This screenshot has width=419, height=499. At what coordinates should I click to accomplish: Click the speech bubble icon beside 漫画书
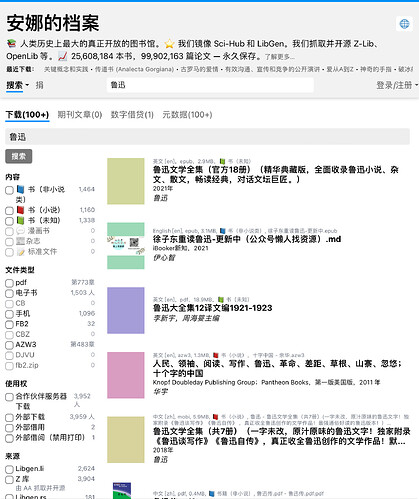pyautogui.click(x=21, y=231)
